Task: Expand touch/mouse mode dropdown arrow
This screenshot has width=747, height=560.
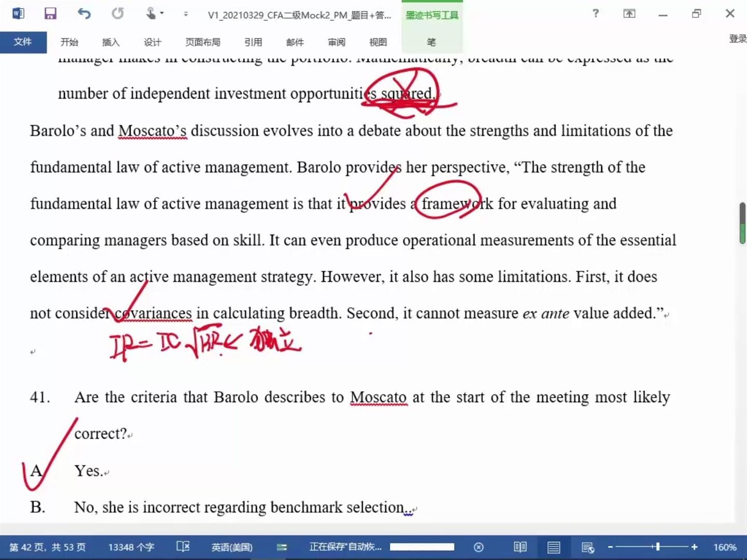Action: point(162,13)
